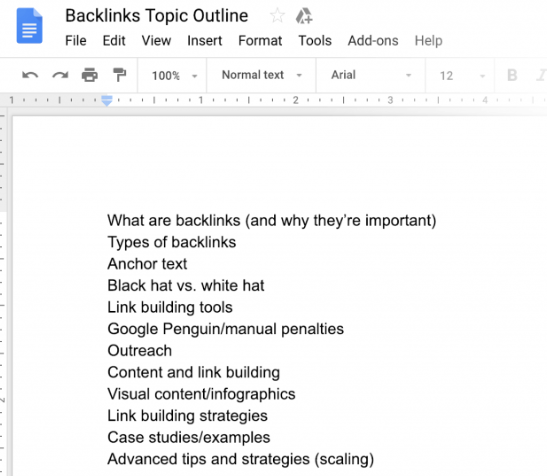Click the Redo arrow icon
This screenshot has height=476, width=547.
[60, 75]
